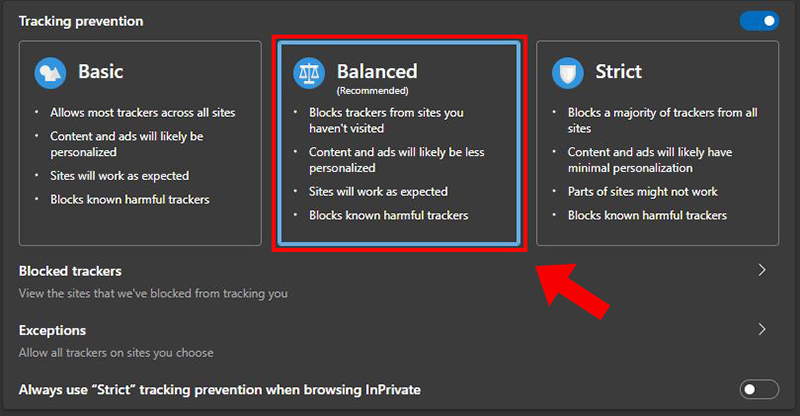Click the Strict shield icon
The height and width of the screenshot is (416, 800).
pyautogui.click(x=567, y=73)
